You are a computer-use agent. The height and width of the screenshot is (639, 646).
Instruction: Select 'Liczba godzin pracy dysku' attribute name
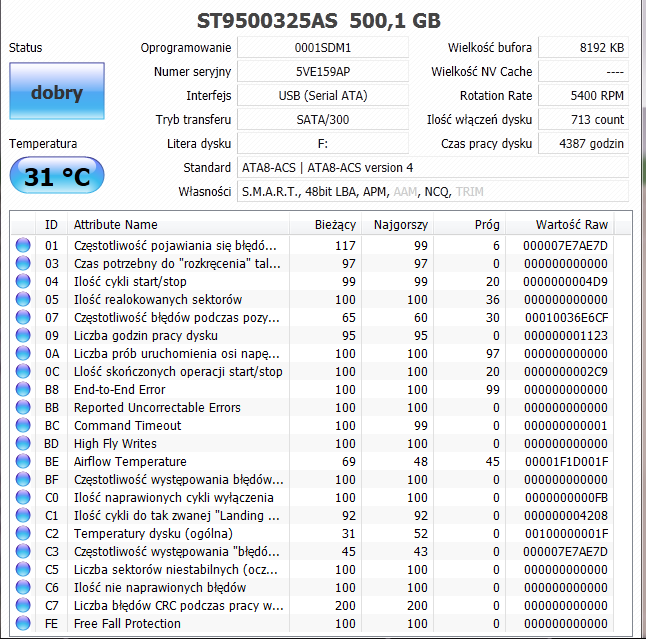click(146, 336)
